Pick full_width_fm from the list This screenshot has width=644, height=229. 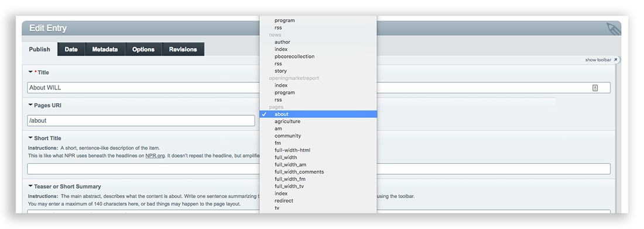coord(318,179)
